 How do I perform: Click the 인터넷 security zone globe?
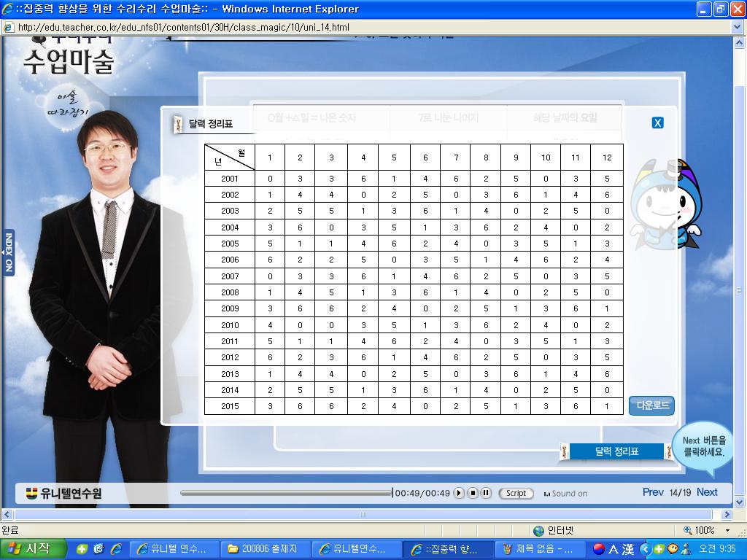pos(539,530)
